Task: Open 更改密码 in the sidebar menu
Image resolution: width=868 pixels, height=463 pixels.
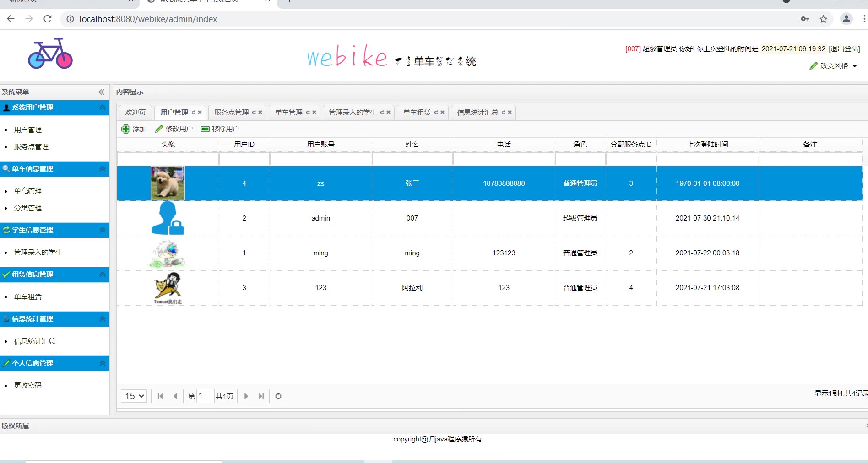Action: point(28,386)
